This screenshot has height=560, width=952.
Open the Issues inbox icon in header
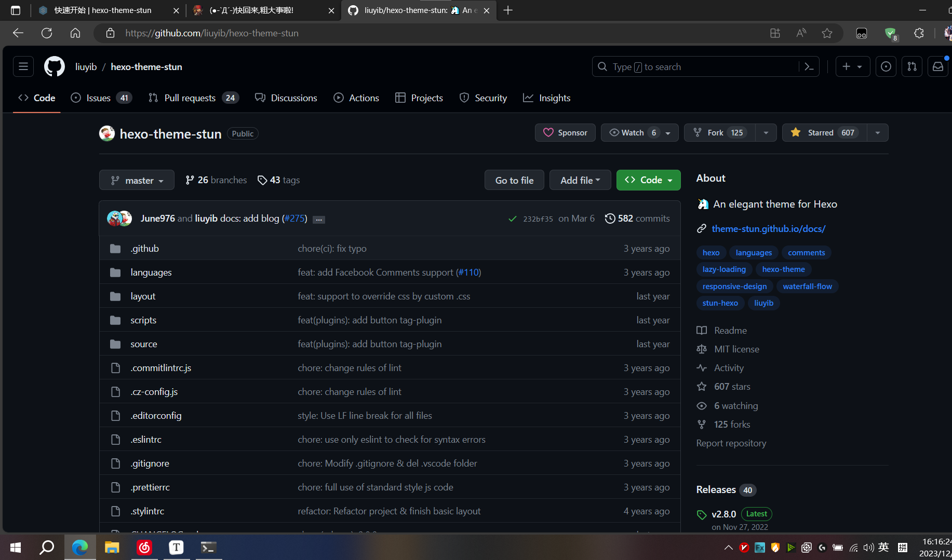click(x=886, y=66)
